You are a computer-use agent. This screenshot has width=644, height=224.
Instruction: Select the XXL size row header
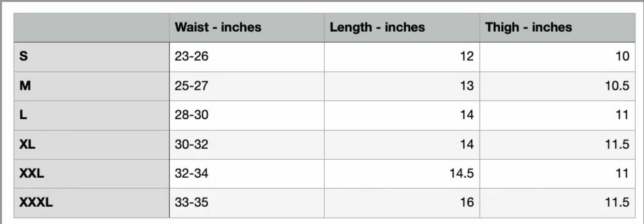[x=32, y=173]
